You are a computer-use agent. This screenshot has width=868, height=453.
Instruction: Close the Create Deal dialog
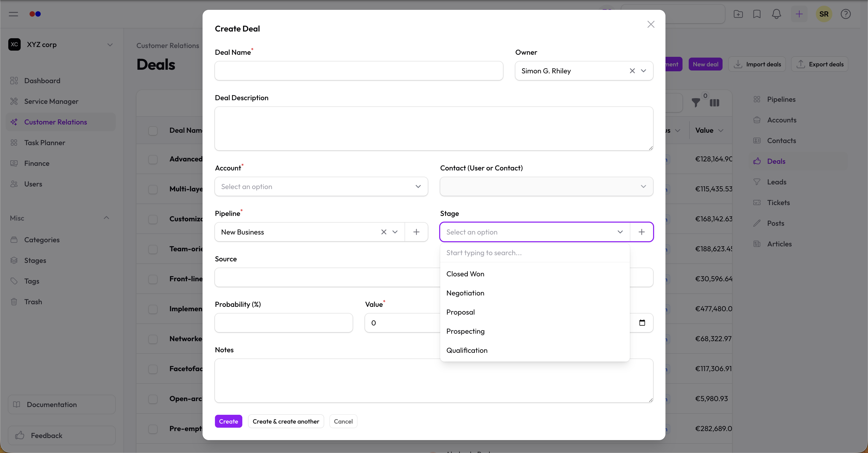pos(651,24)
